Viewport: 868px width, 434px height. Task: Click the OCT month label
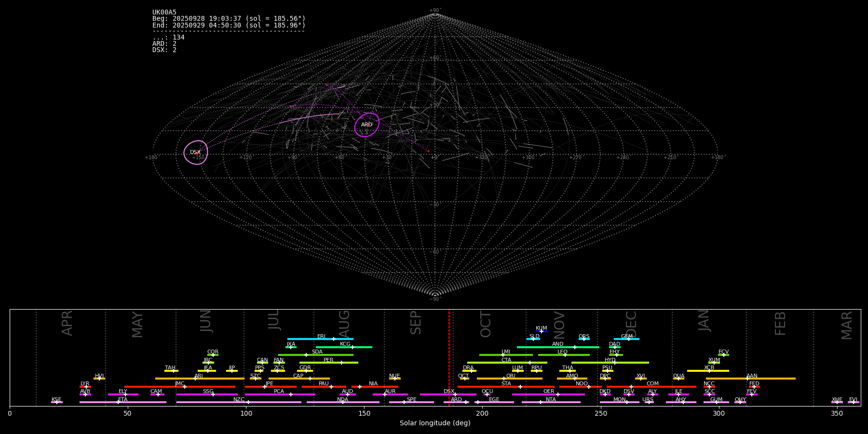[486, 324]
